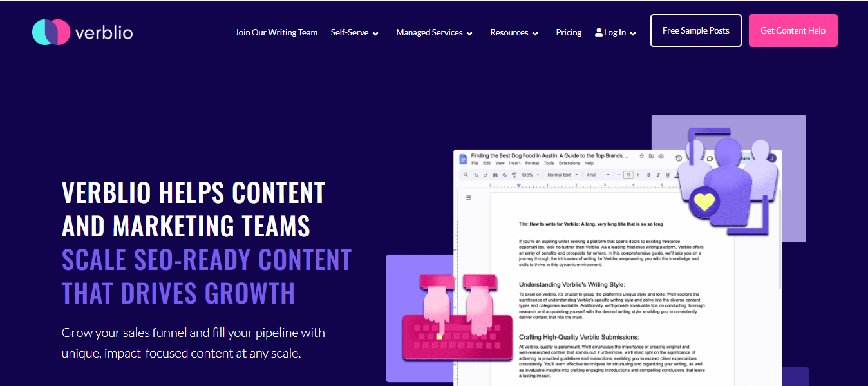This screenshot has width=868, height=386.
Task: Click the paint format roller icon
Action: 514,175
